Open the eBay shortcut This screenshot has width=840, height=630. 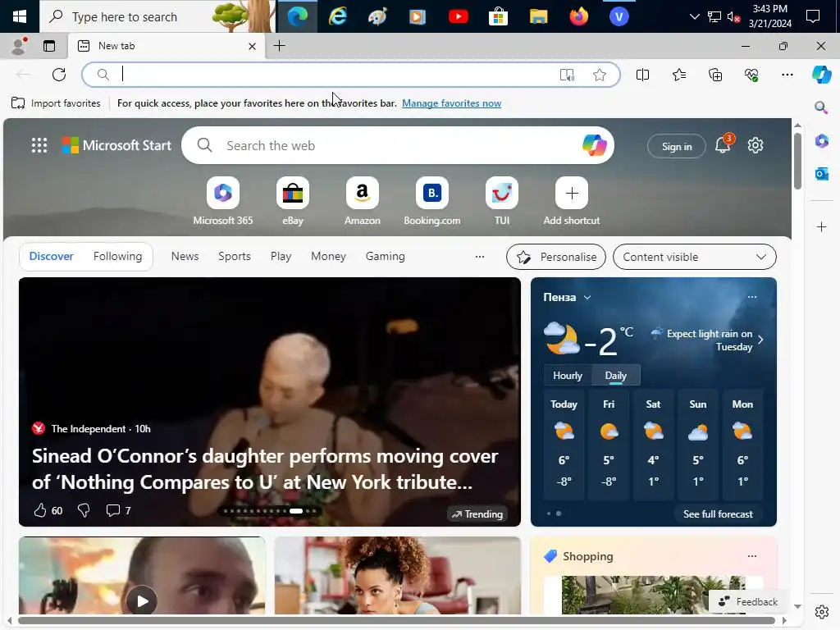(x=293, y=202)
